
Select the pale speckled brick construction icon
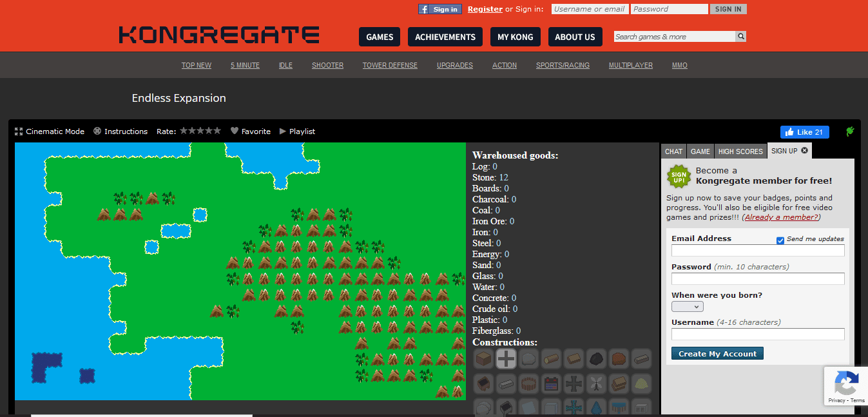(641, 359)
